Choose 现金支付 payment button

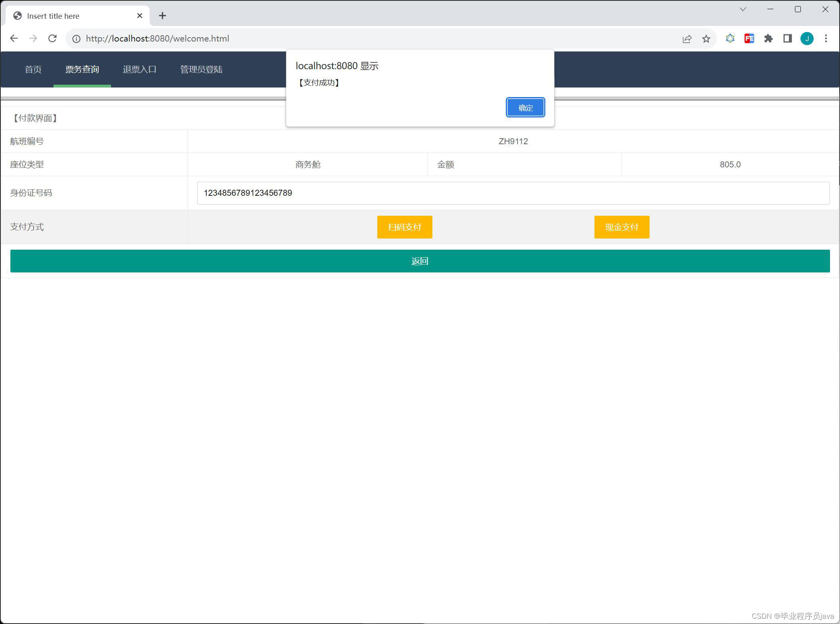[622, 227]
